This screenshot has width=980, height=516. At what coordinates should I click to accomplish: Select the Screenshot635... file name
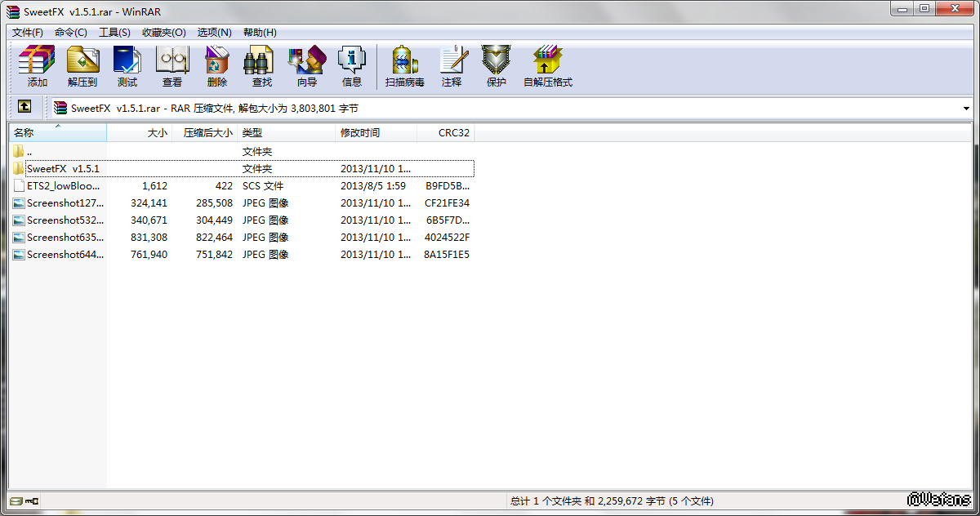point(65,237)
